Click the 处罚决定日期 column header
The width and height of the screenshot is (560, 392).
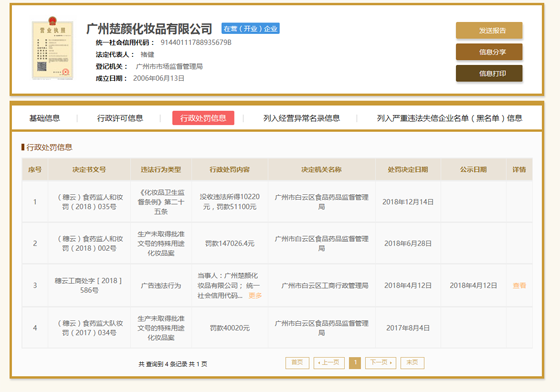pos(408,169)
